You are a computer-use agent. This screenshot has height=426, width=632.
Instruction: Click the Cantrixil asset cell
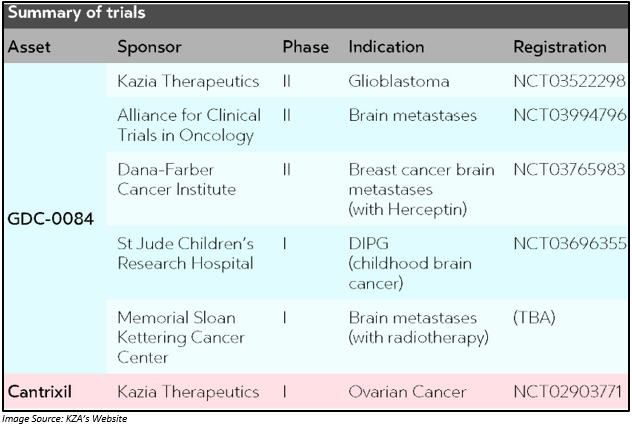[x=40, y=391]
